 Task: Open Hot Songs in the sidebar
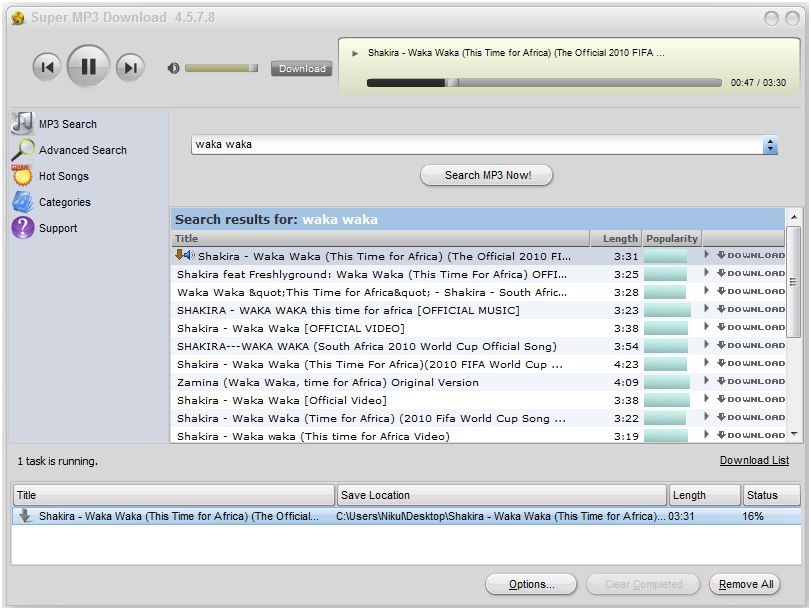[x=64, y=176]
